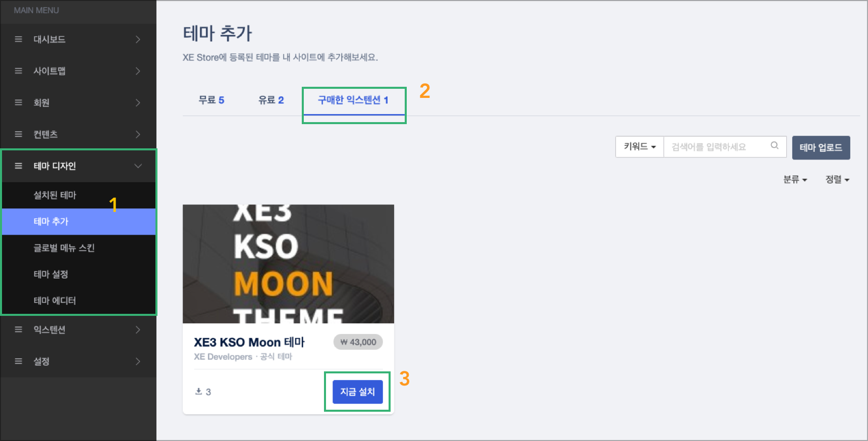Select 설치된 테마 in the sidebar
This screenshot has height=441, width=868.
55,195
